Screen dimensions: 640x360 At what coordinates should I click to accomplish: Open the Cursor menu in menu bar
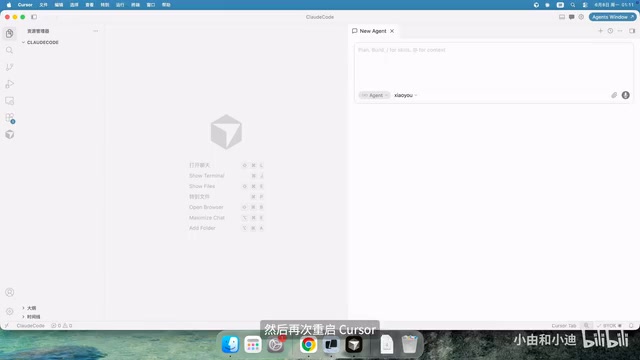[25, 5]
